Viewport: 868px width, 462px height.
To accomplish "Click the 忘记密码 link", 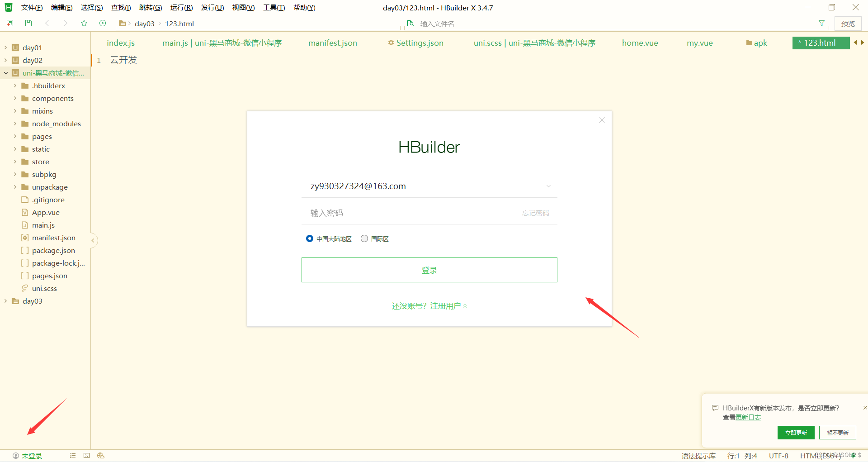I will click(x=535, y=213).
